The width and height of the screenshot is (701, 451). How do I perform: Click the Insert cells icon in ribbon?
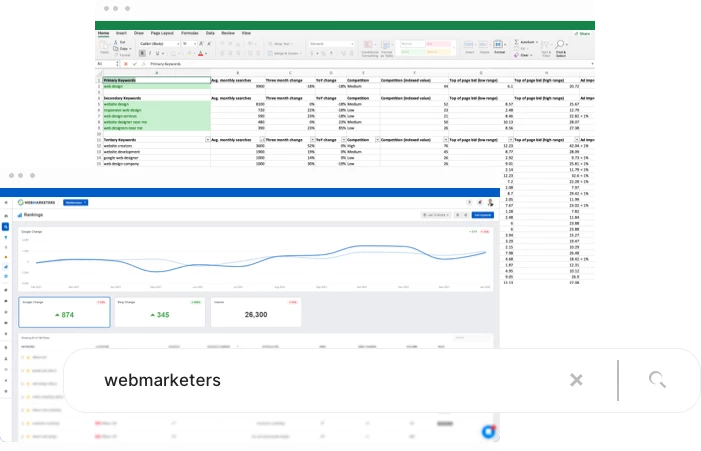point(469,46)
